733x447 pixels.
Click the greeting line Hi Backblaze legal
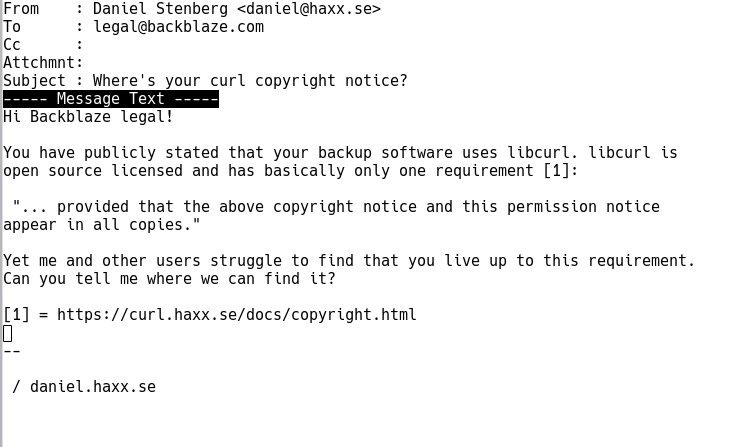88,116
